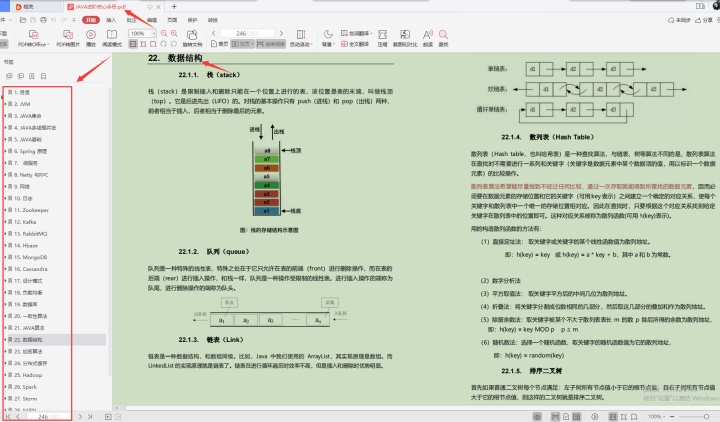720x422 pixels.
Task: Click the PDF to Office converter icon
Action: [33, 34]
